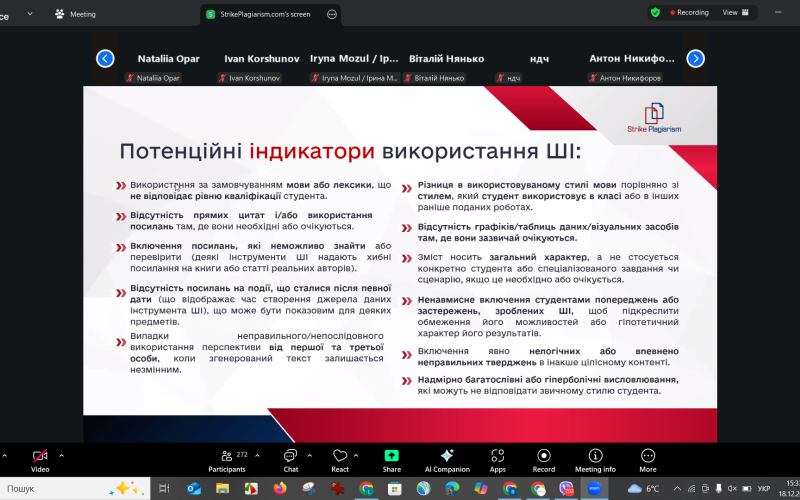Open the AI Companion
Viewport: 800px width, 500px height.
(x=446, y=457)
